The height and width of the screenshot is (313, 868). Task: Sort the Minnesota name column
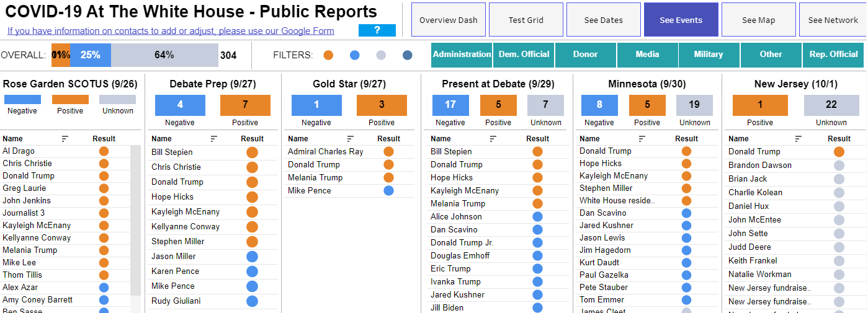(642, 139)
